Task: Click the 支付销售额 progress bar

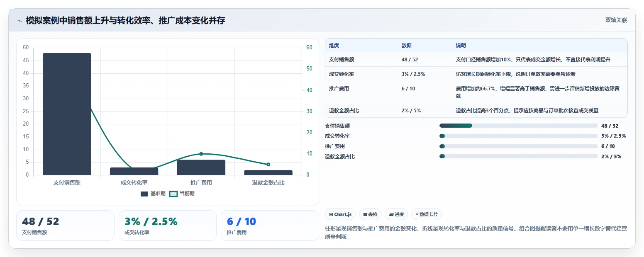Action: (x=518, y=126)
